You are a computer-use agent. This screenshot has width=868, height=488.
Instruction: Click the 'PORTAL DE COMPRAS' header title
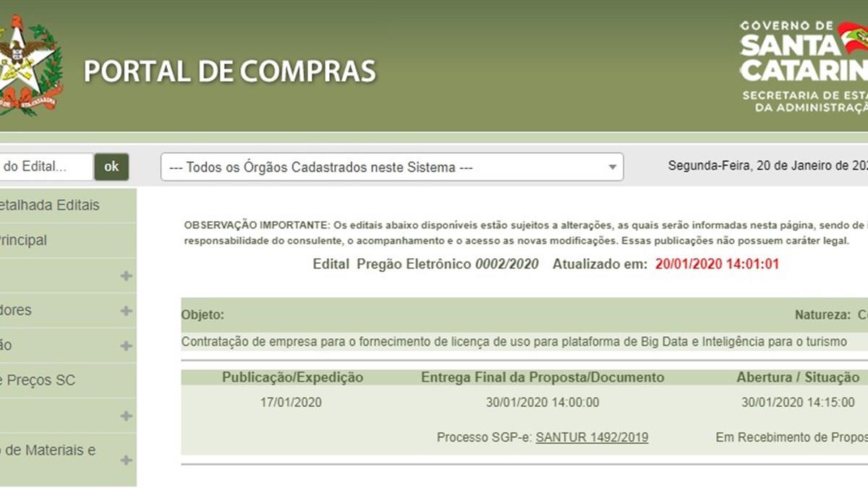[230, 72]
